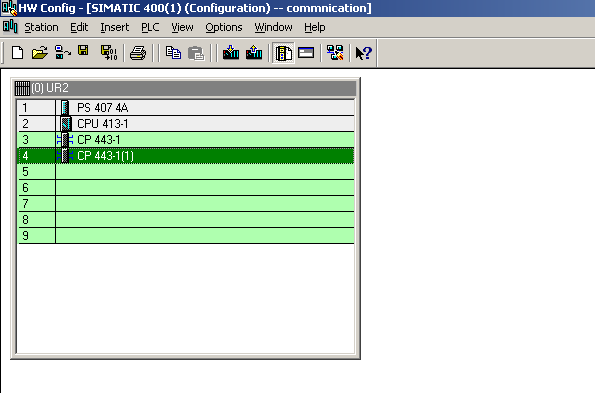Screen dimensions: 595x393
Task: Open the PLC menu
Action: click(150, 27)
